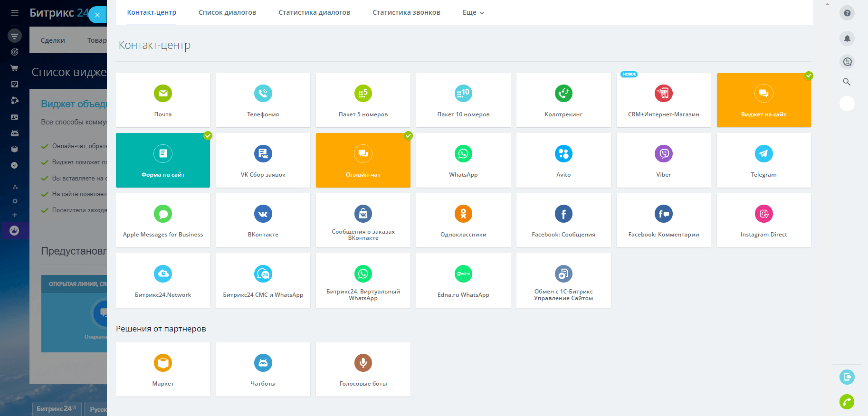Open Сообщения о заказах ВКонтакте tile
Viewport: 868px width, 416px height.
pyautogui.click(x=363, y=220)
